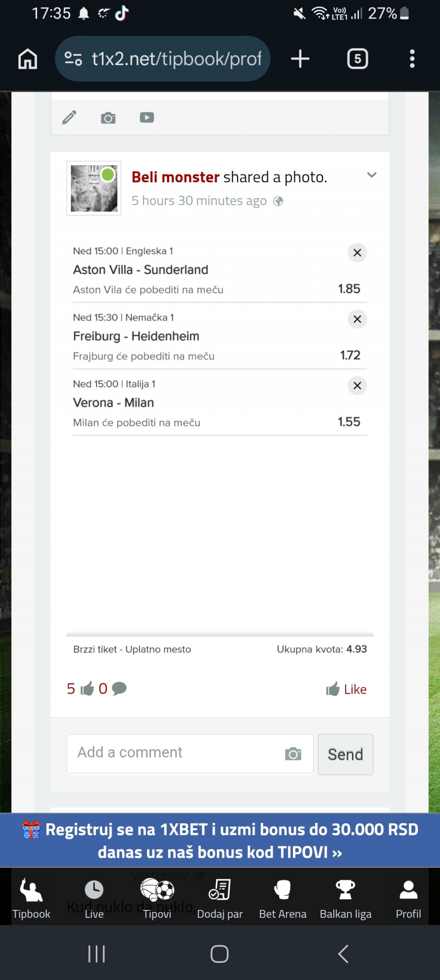Remove the Verona - Milan pick
Image resolution: width=440 pixels, height=980 pixels.
click(x=357, y=386)
